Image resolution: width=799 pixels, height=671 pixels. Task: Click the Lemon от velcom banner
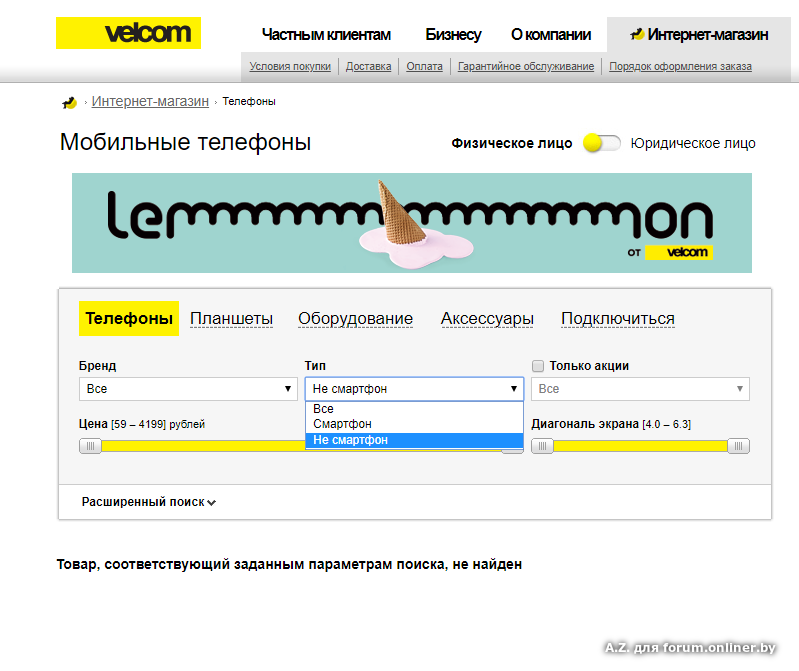tap(412, 223)
